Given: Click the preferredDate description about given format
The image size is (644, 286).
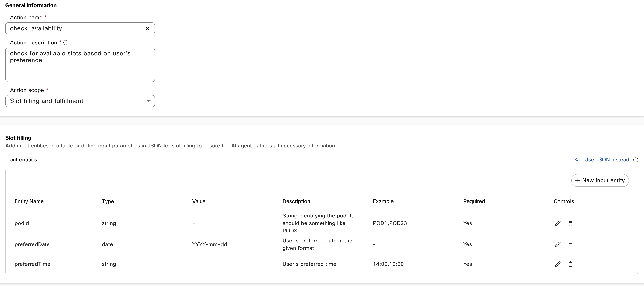Looking at the screenshot, I should pos(317,244).
